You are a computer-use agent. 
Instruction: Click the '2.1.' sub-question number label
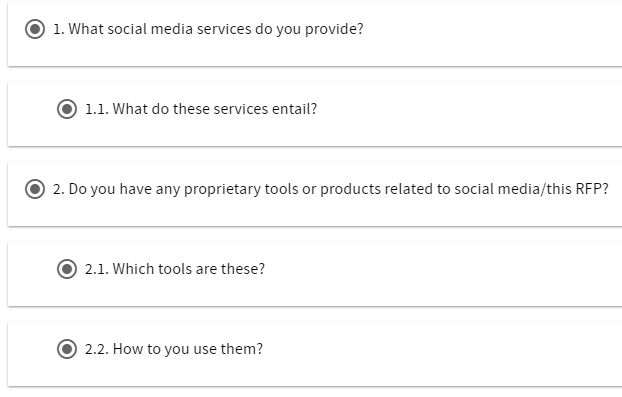click(97, 269)
